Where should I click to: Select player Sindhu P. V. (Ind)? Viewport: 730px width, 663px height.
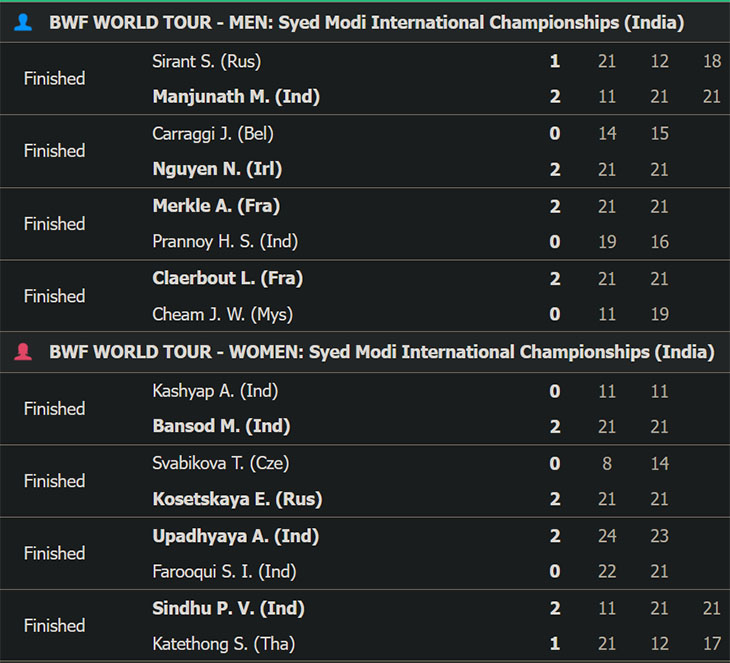pos(229,608)
